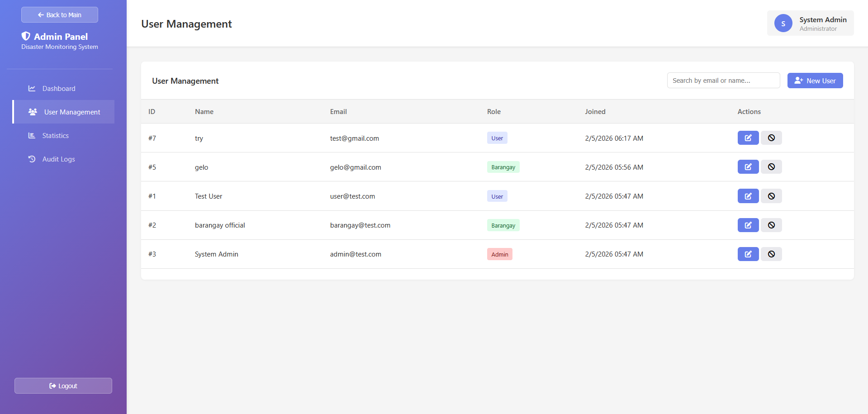The width and height of the screenshot is (868, 414).
Task: Click the Admin role badge for System Admin
Action: tap(500, 254)
